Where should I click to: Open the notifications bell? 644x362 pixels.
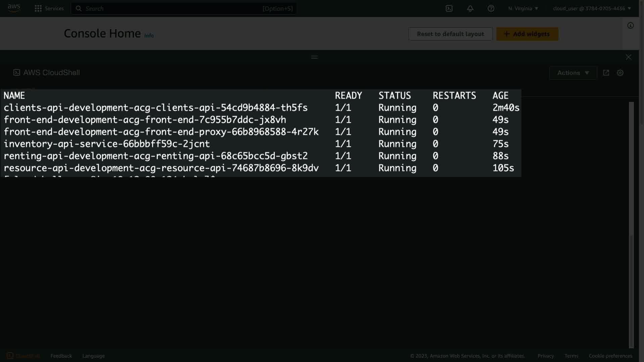[470, 8]
